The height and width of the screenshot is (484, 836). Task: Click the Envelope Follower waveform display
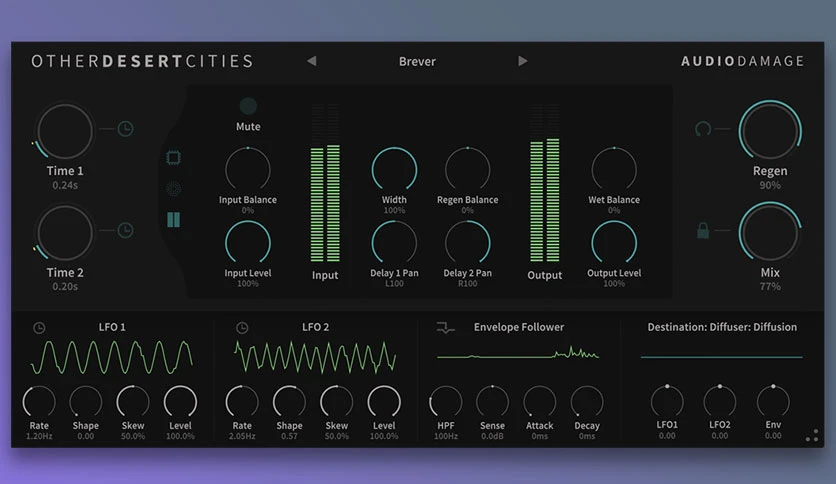(518, 353)
